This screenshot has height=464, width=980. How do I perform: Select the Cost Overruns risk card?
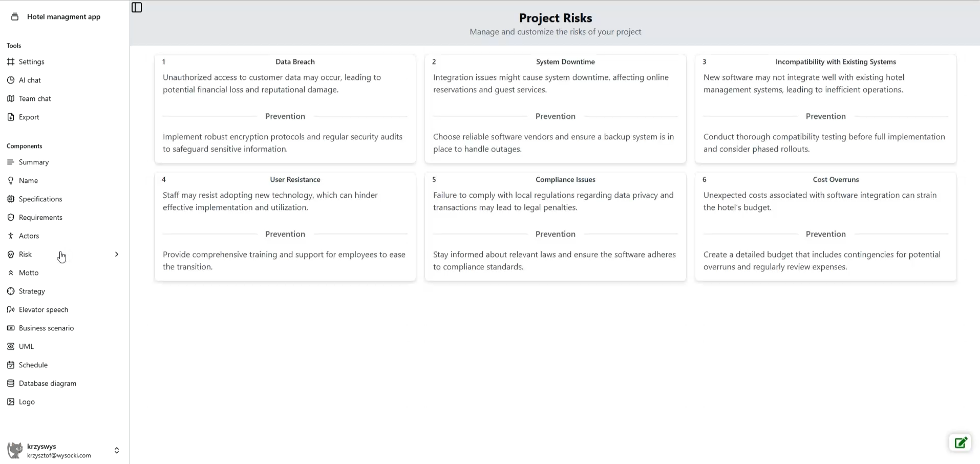click(x=825, y=226)
